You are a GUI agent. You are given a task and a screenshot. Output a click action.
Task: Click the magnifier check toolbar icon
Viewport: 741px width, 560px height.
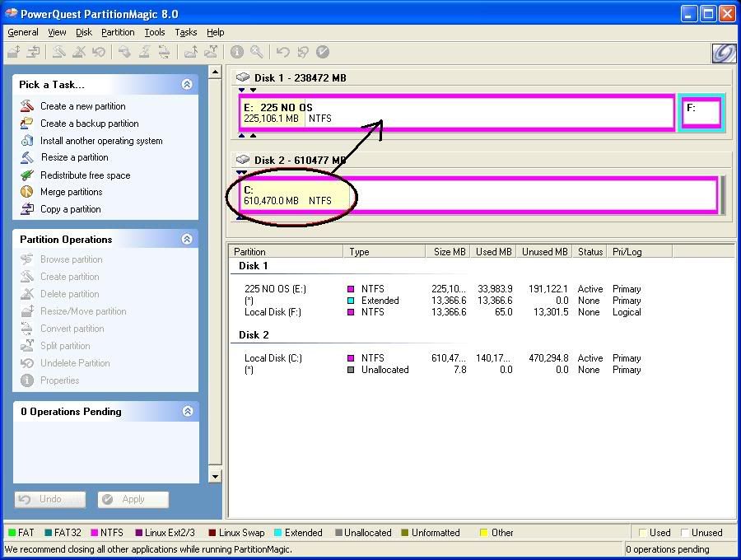click(x=257, y=52)
